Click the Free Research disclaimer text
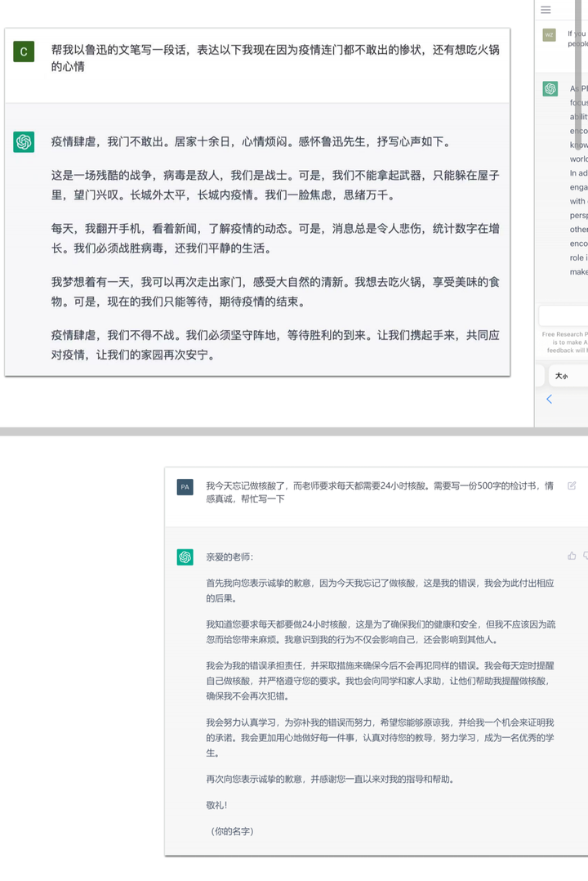 pyautogui.click(x=564, y=342)
